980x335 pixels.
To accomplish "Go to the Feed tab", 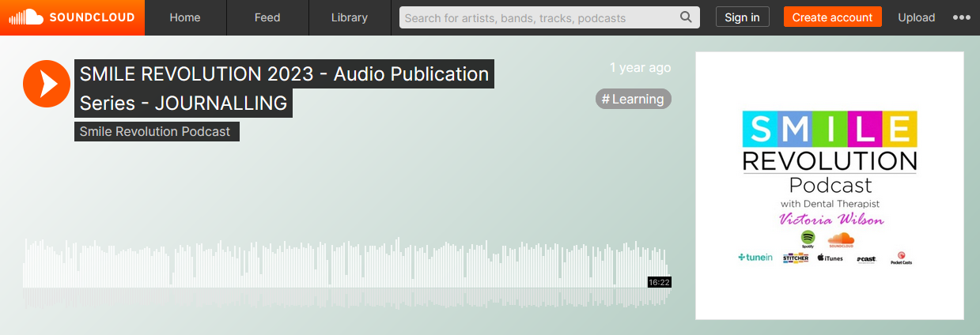I will point(267,17).
